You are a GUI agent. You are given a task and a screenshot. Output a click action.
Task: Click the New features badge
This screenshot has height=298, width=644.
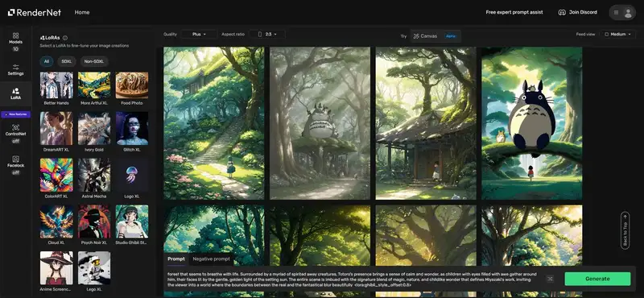pos(15,114)
